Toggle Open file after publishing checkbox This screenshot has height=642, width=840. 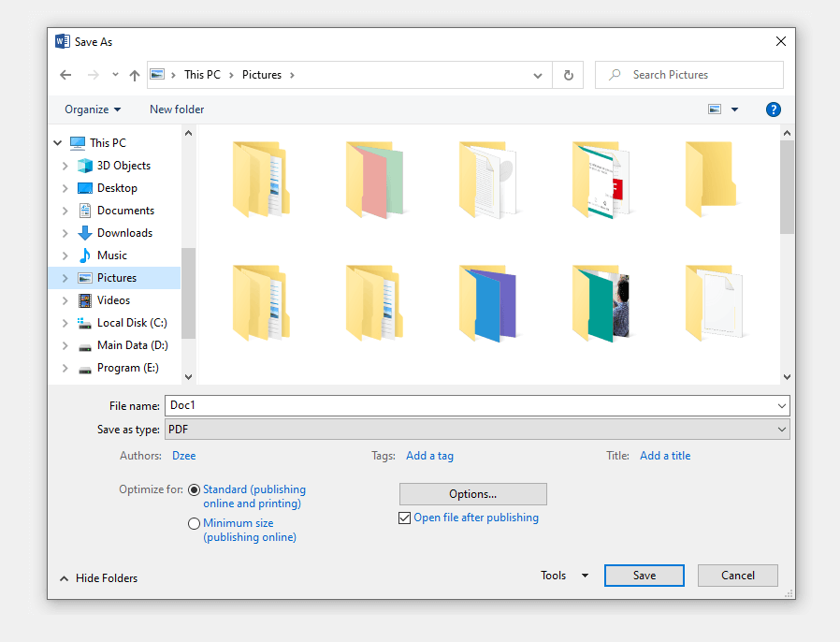coord(404,518)
